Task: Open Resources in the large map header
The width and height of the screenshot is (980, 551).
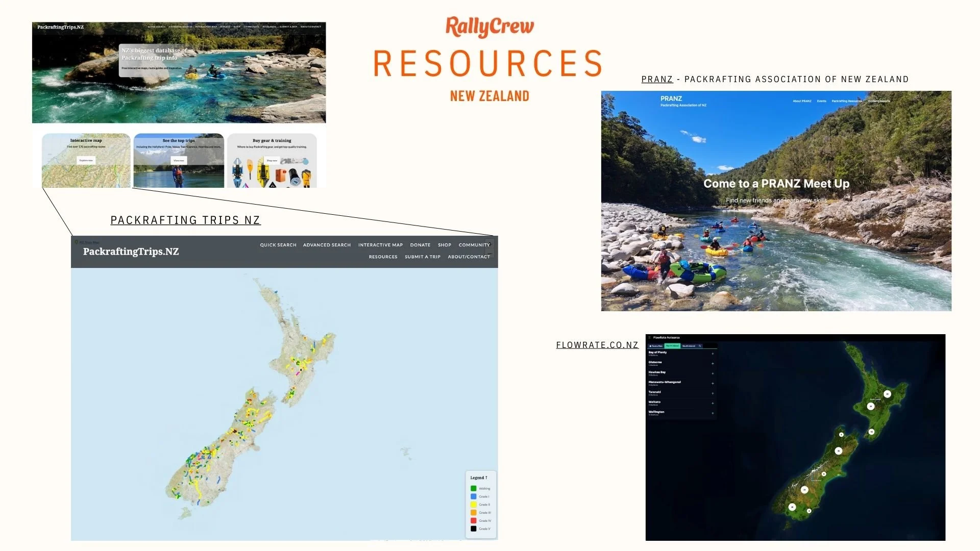Action: tap(383, 257)
